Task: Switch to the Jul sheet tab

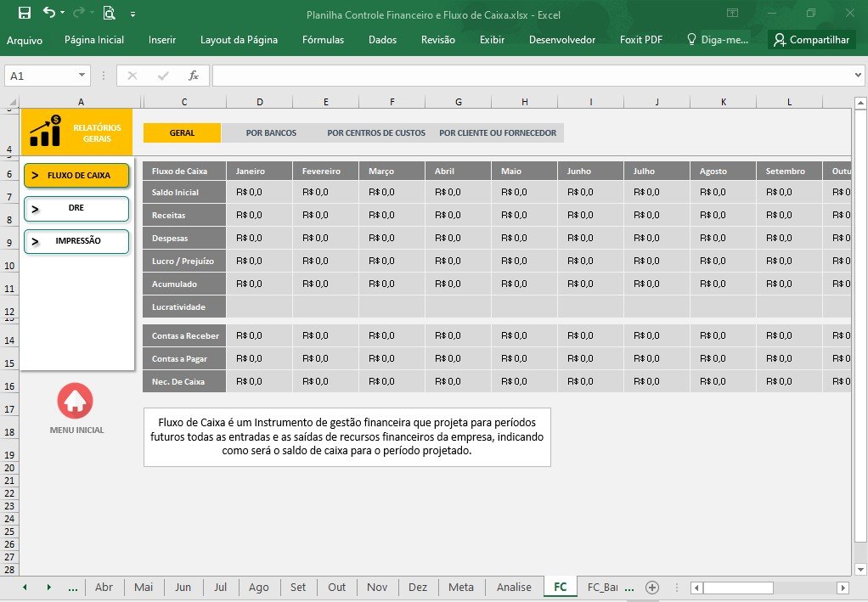Action: tap(220, 587)
